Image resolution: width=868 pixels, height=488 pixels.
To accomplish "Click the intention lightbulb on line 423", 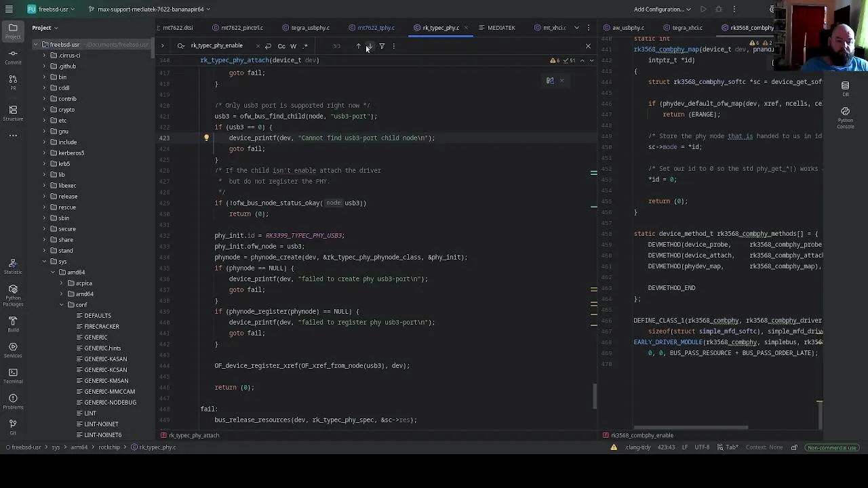I will coord(206,138).
